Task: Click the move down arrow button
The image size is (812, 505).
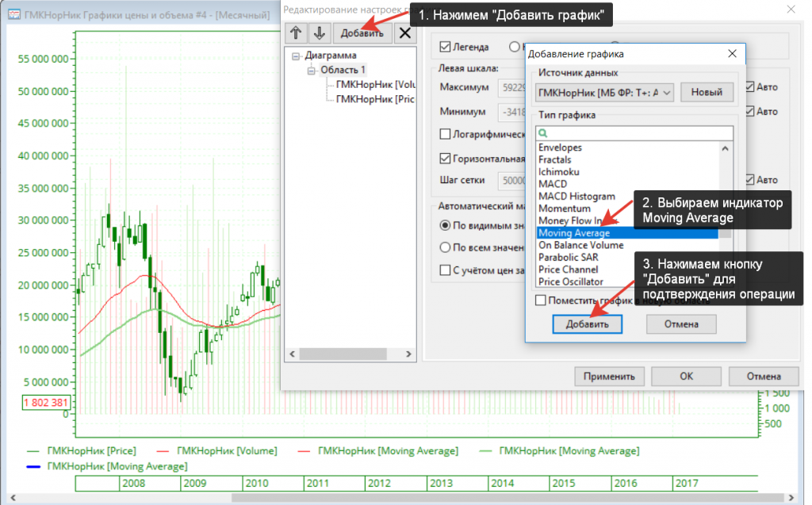Action: click(x=319, y=33)
